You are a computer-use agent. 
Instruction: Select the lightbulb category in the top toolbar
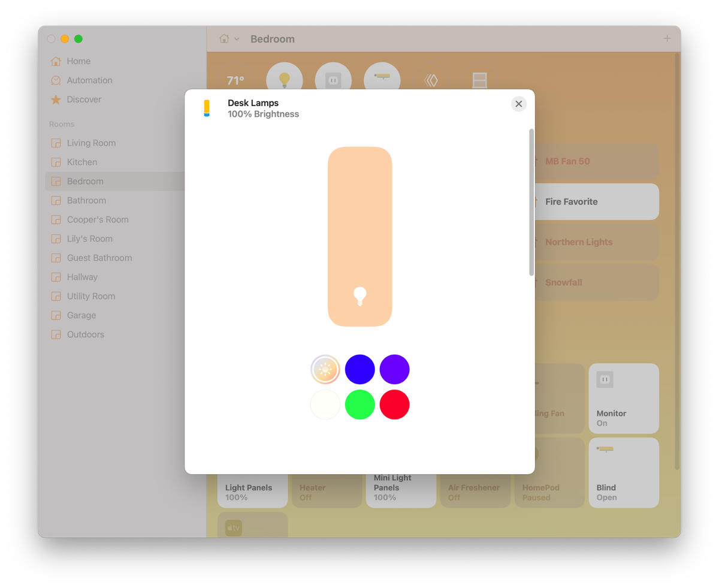point(285,77)
